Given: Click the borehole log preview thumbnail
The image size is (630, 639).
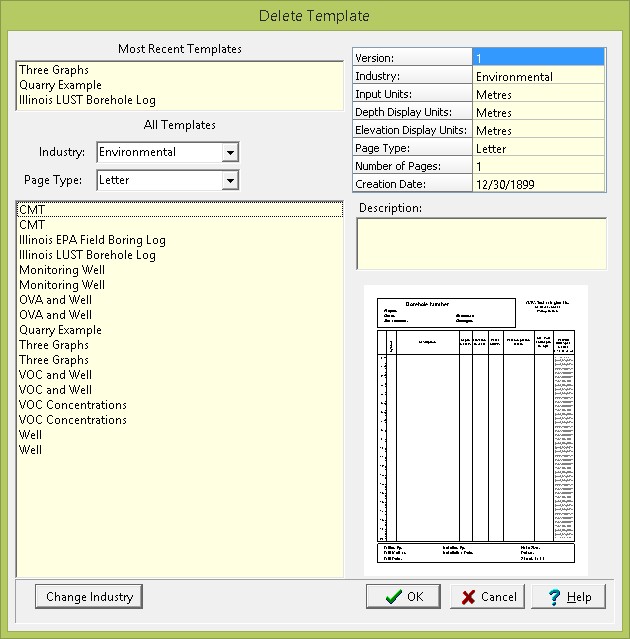Looking at the screenshot, I should tap(475, 431).
